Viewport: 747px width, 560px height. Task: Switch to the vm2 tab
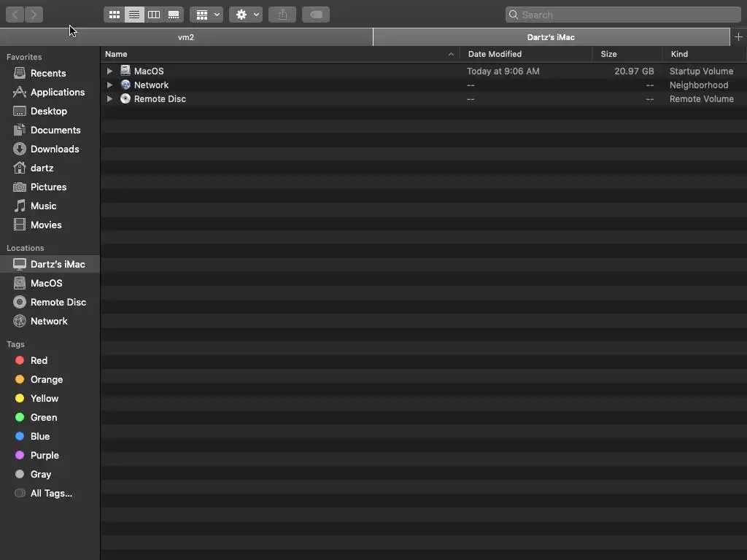pos(186,37)
